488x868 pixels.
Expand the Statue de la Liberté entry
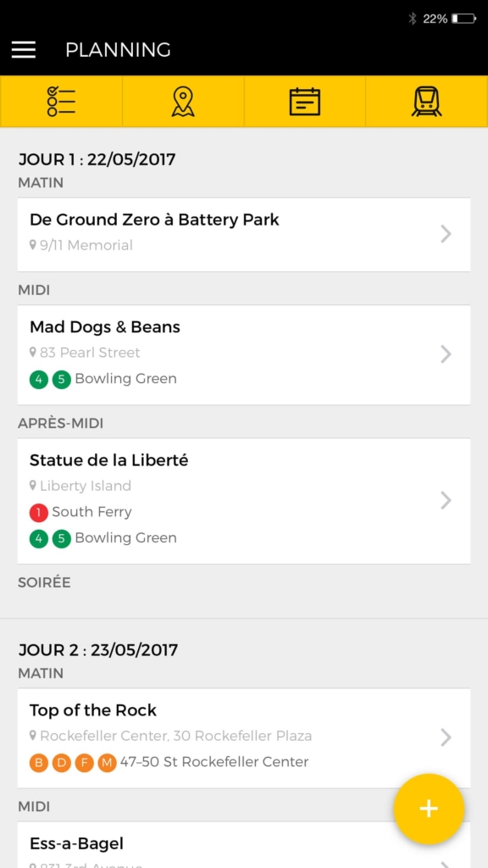(x=244, y=499)
